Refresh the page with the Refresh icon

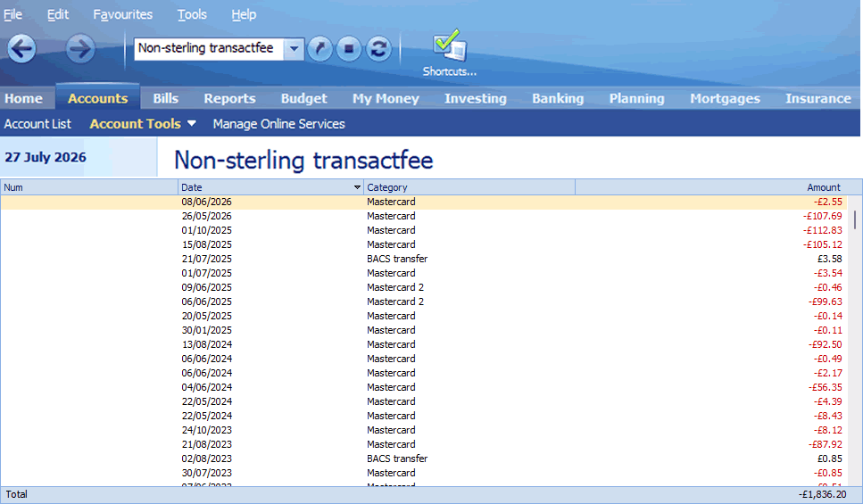(378, 49)
